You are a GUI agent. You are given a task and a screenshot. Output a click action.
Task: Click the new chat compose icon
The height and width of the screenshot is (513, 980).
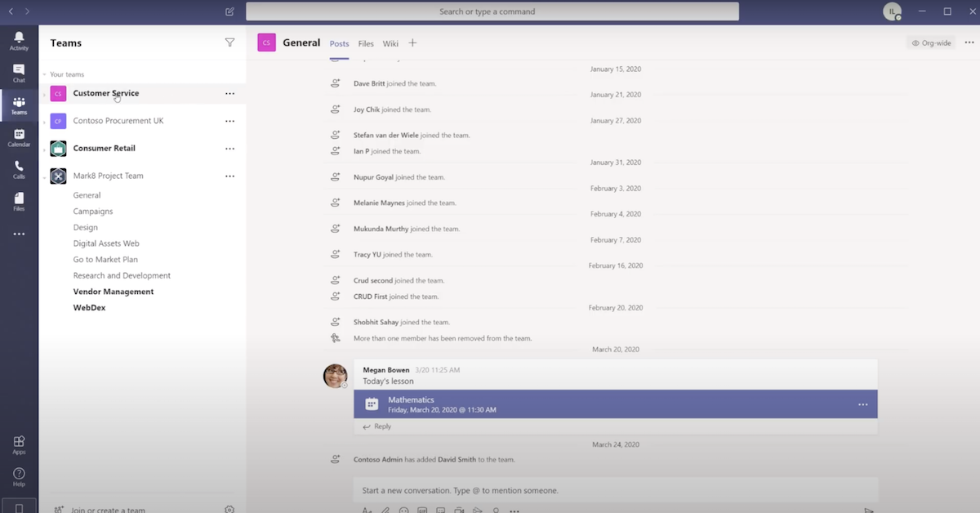point(229,11)
